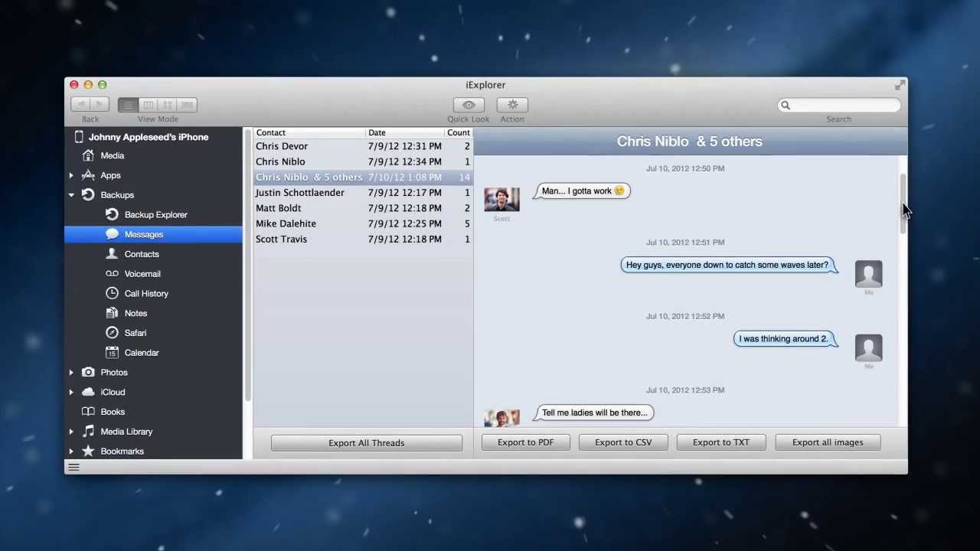Open the Notes icon

click(x=112, y=313)
